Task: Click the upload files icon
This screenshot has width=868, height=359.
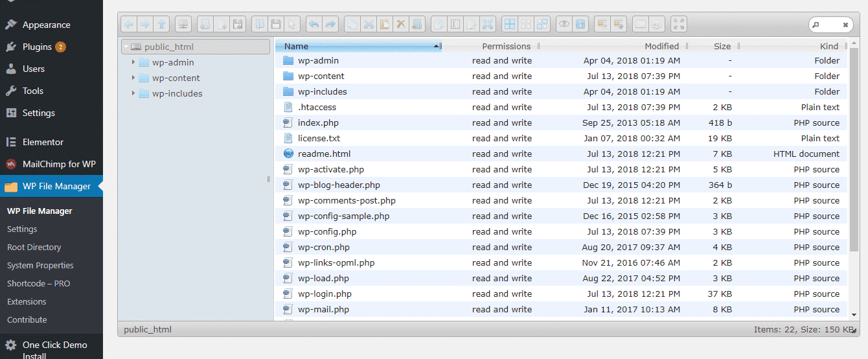Action: (x=238, y=25)
